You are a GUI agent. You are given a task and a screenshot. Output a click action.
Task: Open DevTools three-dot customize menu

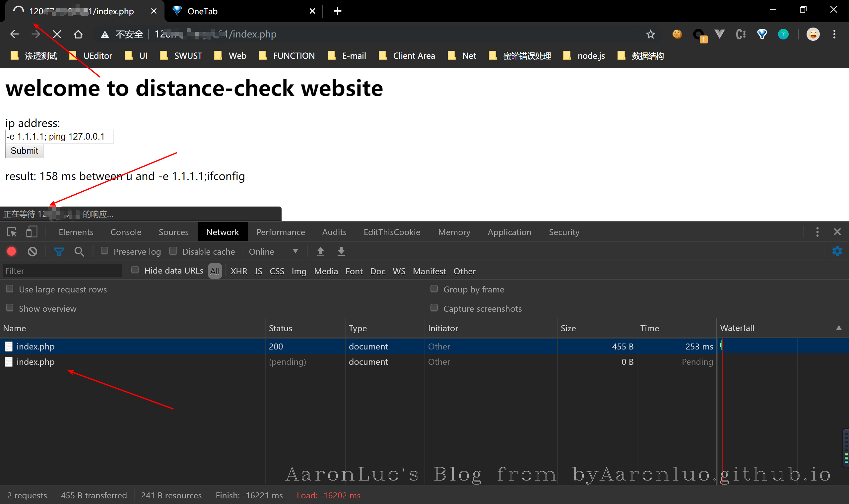click(817, 232)
